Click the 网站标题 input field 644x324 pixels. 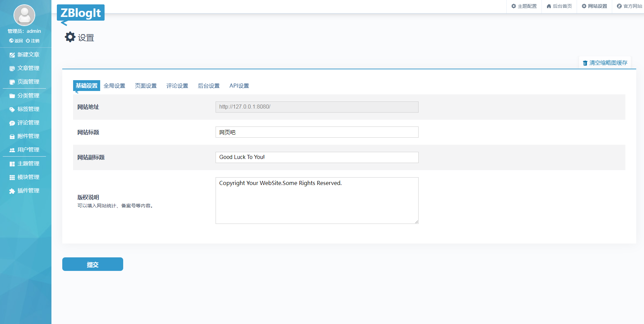click(317, 132)
